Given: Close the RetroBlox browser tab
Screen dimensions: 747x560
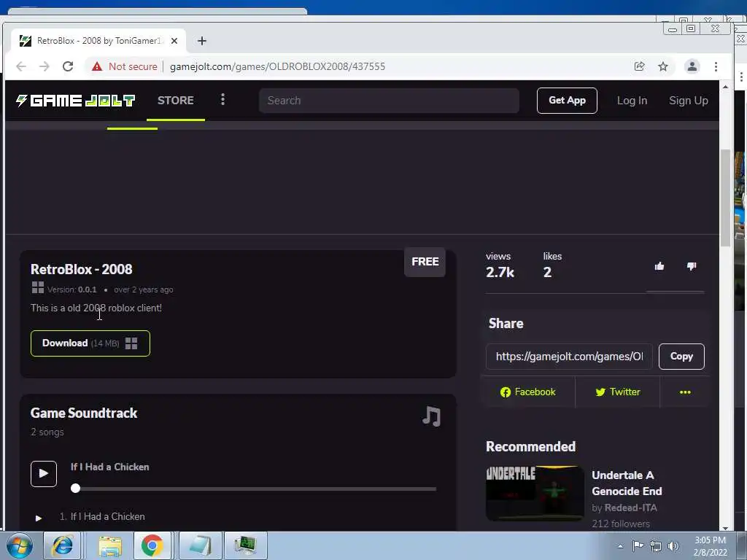Looking at the screenshot, I should [x=174, y=41].
